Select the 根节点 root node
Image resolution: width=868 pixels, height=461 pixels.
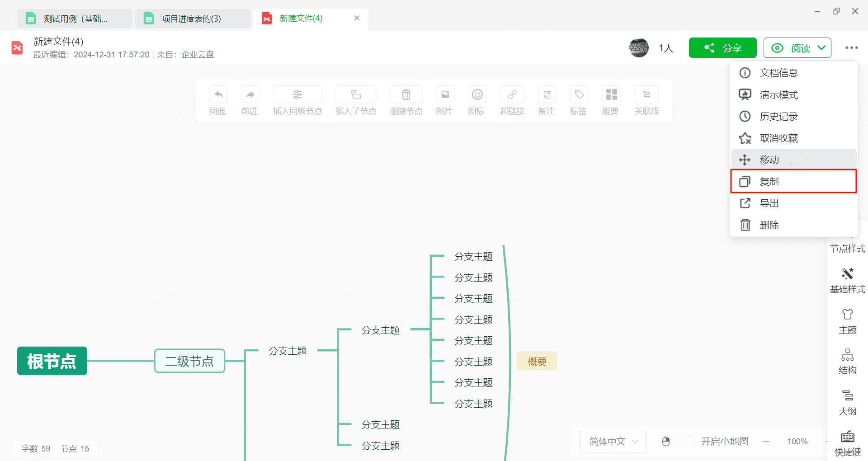[52, 361]
